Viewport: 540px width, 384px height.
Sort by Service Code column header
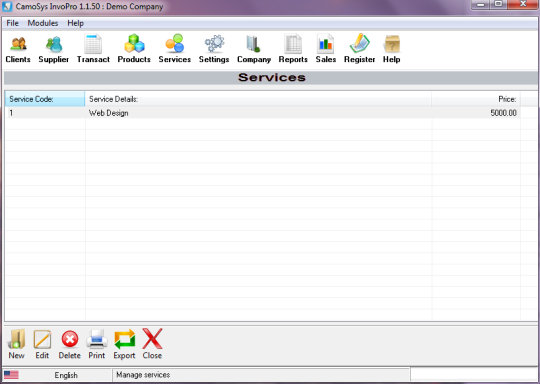click(45, 99)
